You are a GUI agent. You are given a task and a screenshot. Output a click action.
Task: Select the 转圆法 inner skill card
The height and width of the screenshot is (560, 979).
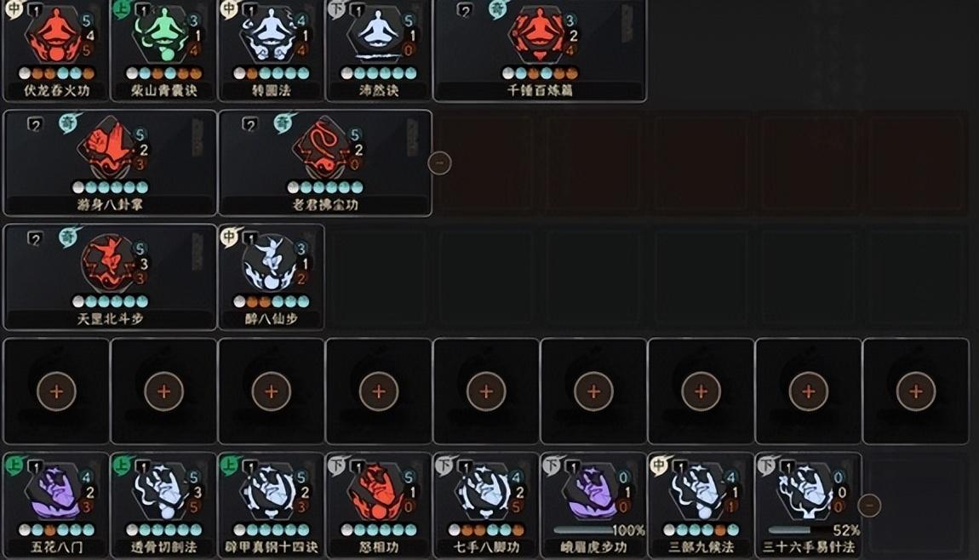[x=271, y=50]
